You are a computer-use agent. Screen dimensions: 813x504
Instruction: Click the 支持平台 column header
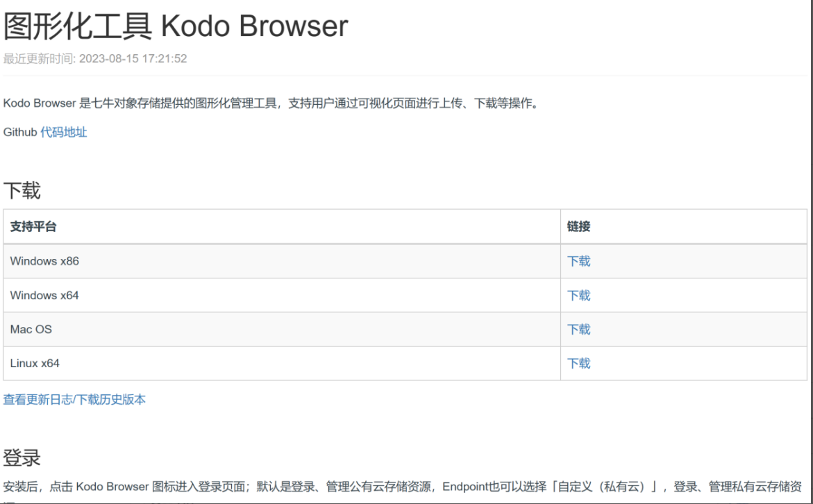point(33,226)
